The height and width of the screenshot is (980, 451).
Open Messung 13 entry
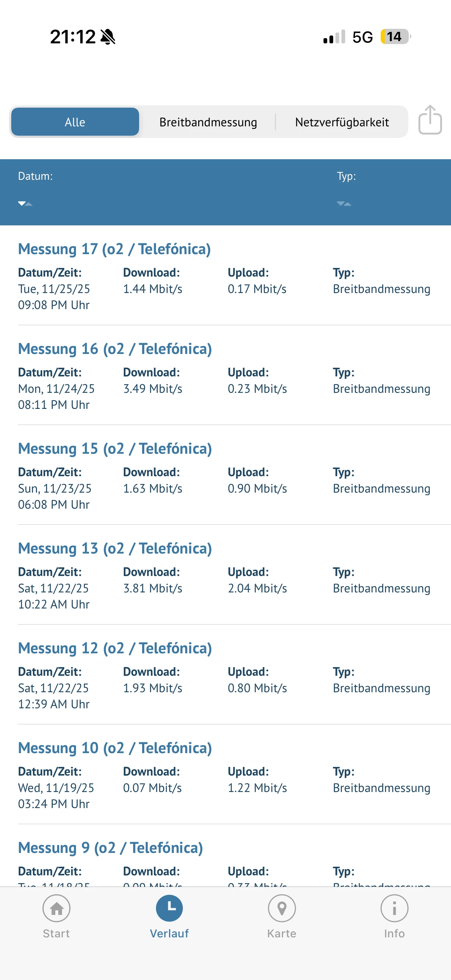coord(115,549)
